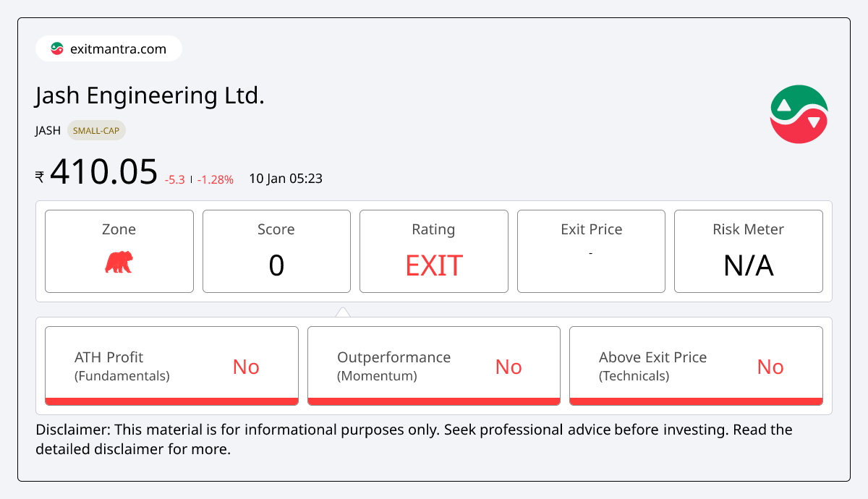Viewport: 868px width, 499px height.
Task: Open the Risk Meter card
Action: coord(748,251)
